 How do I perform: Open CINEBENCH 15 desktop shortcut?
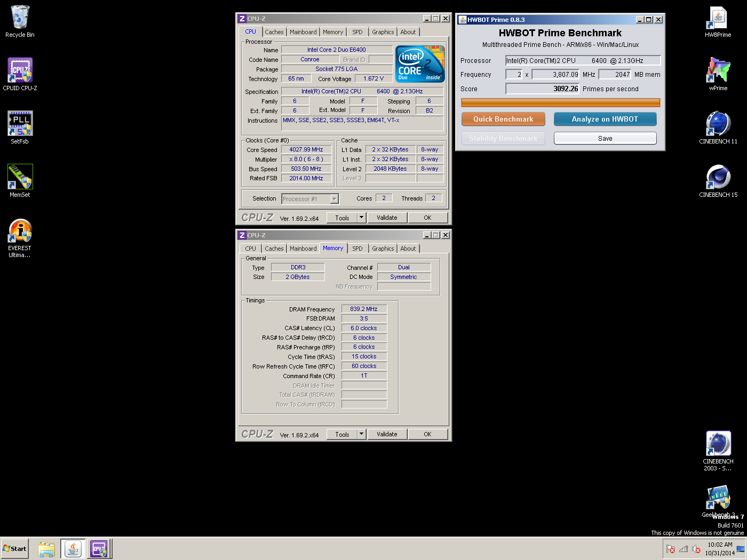pyautogui.click(x=718, y=181)
